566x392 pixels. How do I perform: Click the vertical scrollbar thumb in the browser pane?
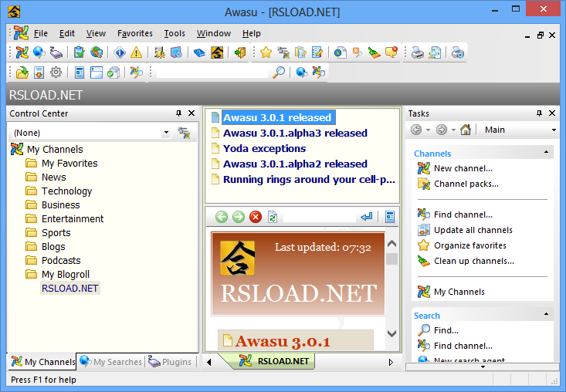[x=391, y=259]
